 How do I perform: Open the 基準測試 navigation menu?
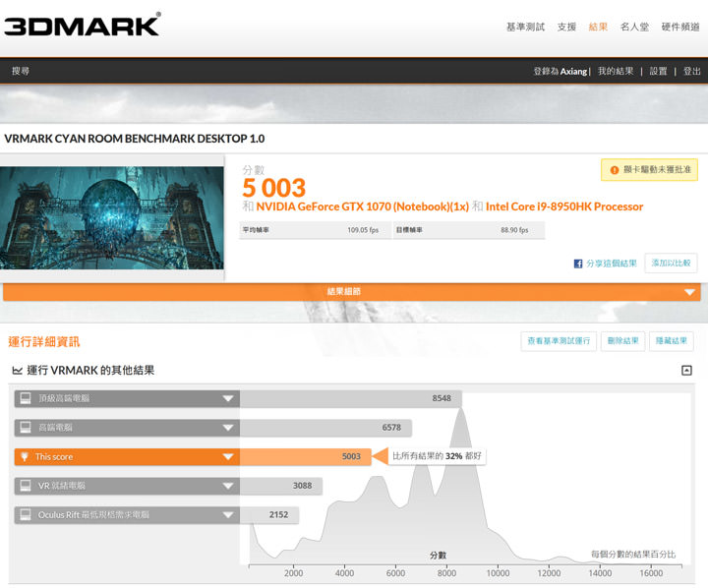[x=524, y=27]
